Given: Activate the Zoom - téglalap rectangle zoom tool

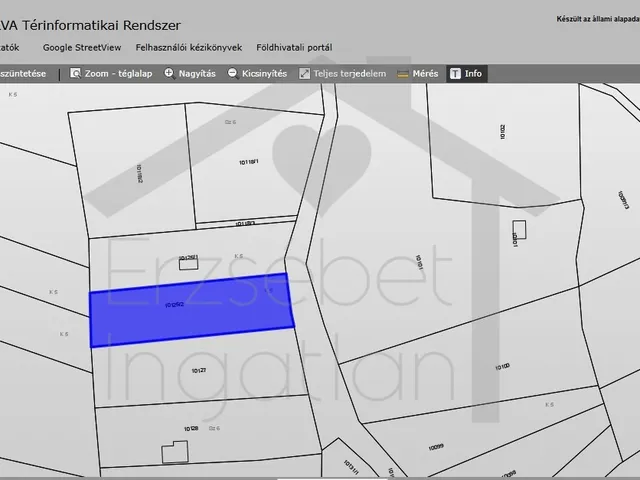Looking at the screenshot, I should [111, 73].
